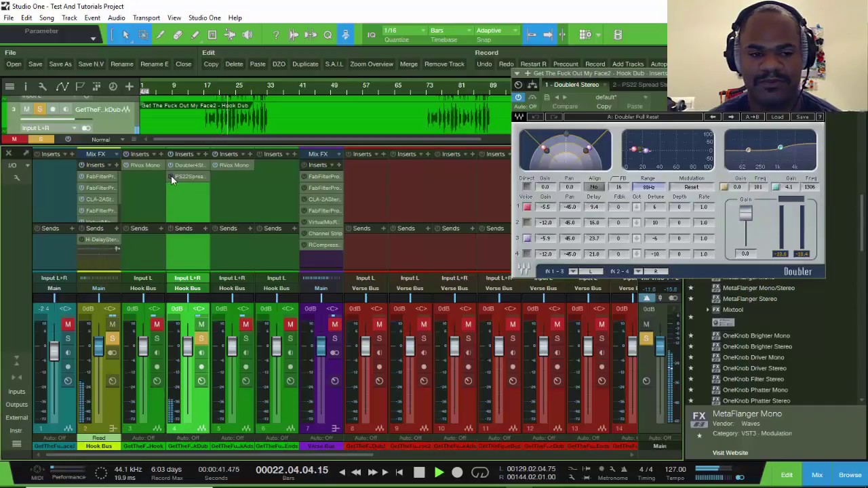The width and height of the screenshot is (868, 488).
Task: Toggle Doubler Align No button
Action: [594, 187]
